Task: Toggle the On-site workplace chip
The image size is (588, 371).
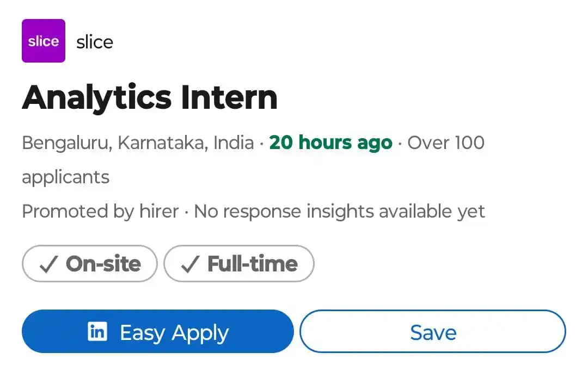Action: [90, 263]
